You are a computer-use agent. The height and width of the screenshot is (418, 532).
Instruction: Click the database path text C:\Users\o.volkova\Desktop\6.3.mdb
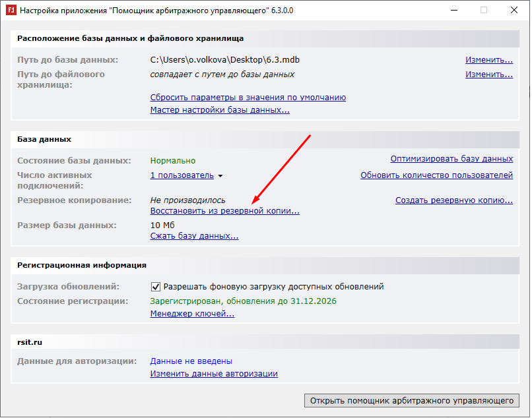225,60
